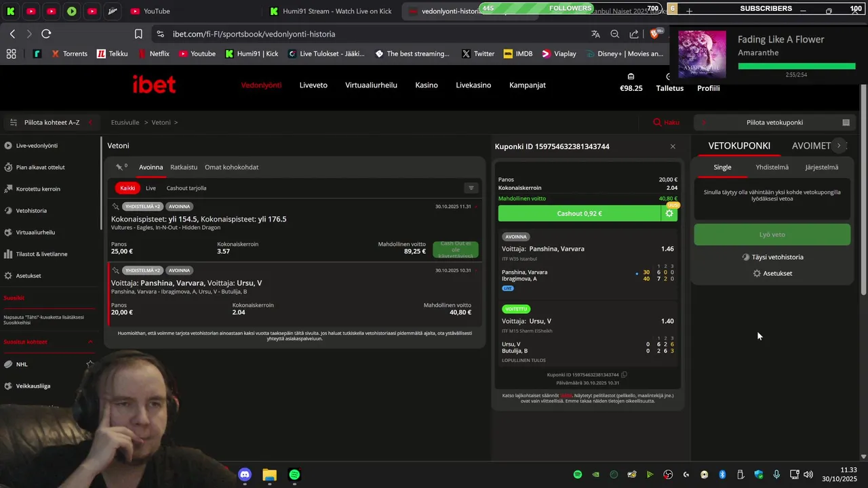This screenshot has height=488, width=868.
Task: Click the Lyö veto button
Action: tap(772, 235)
